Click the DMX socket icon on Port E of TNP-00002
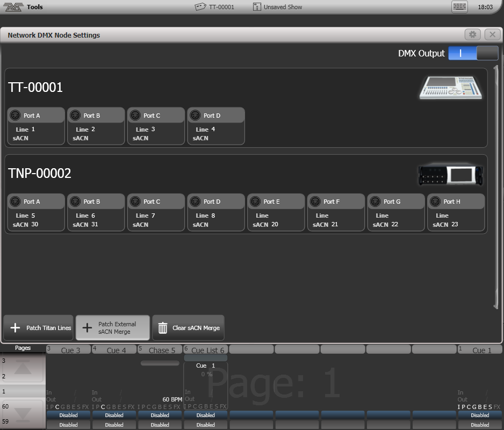The image size is (504, 430). (x=256, y=201)
